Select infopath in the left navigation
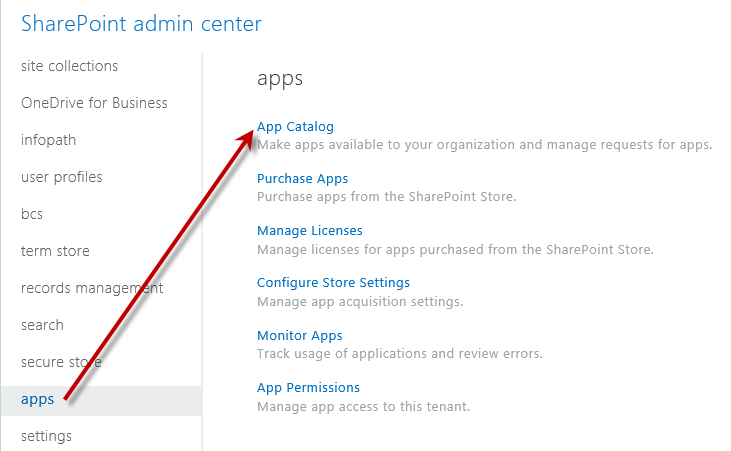The image size is (731, 451). pos(48,140)
